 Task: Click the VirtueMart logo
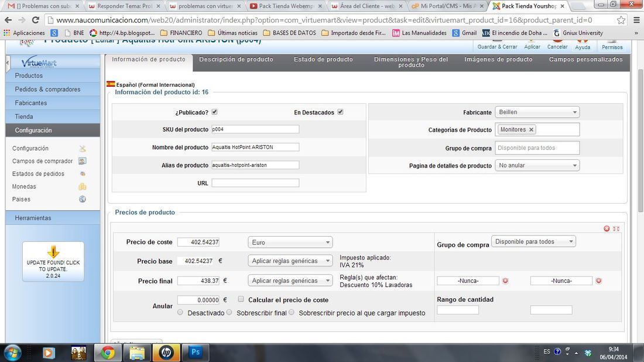(x=39, y=63)
